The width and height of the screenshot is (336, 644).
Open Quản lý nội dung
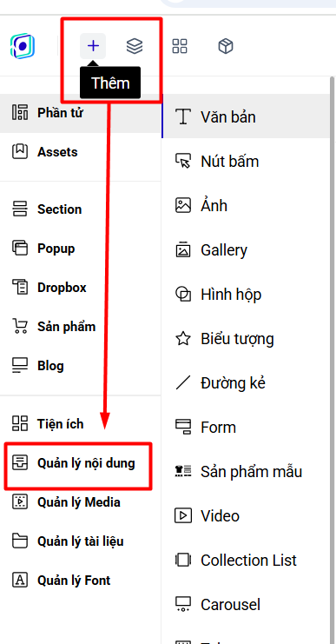pyautogui.click(x=78, y=463)
